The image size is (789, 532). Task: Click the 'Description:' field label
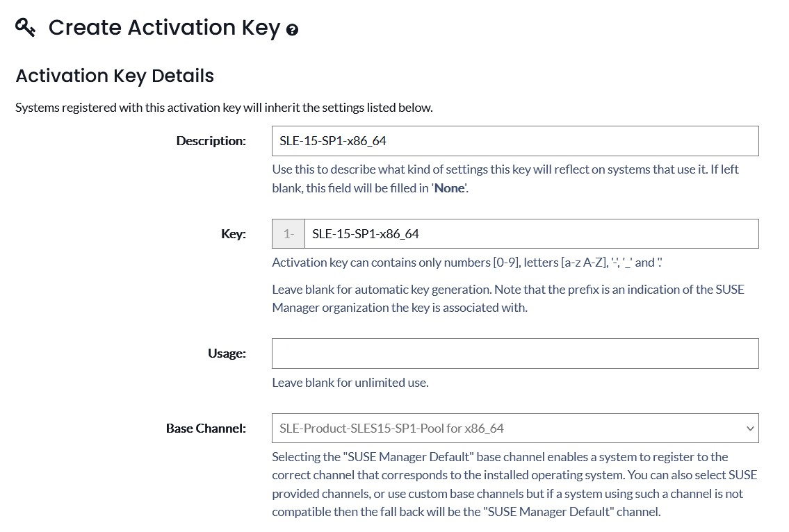click(x=211, y=141)
